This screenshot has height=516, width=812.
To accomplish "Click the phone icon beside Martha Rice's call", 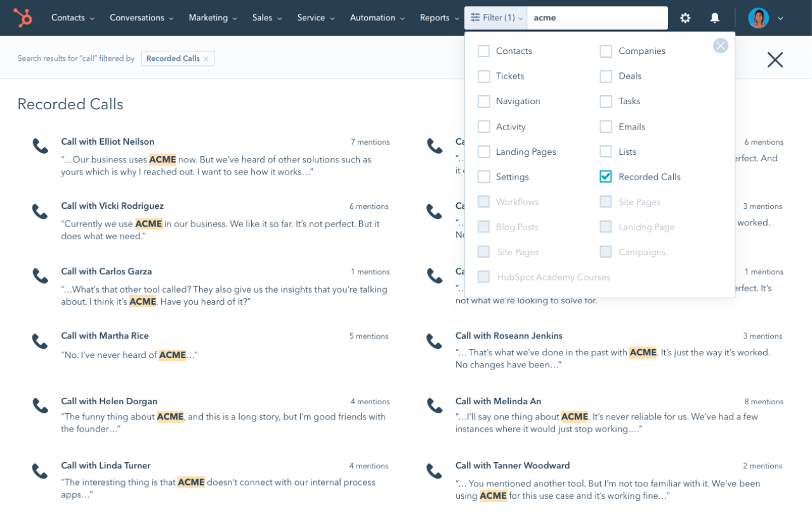I will tap(40, 341).
